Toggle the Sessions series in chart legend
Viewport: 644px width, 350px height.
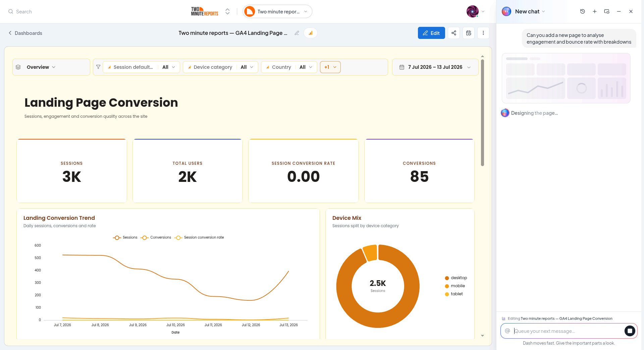pyautogui.click(x=125, y=237)
